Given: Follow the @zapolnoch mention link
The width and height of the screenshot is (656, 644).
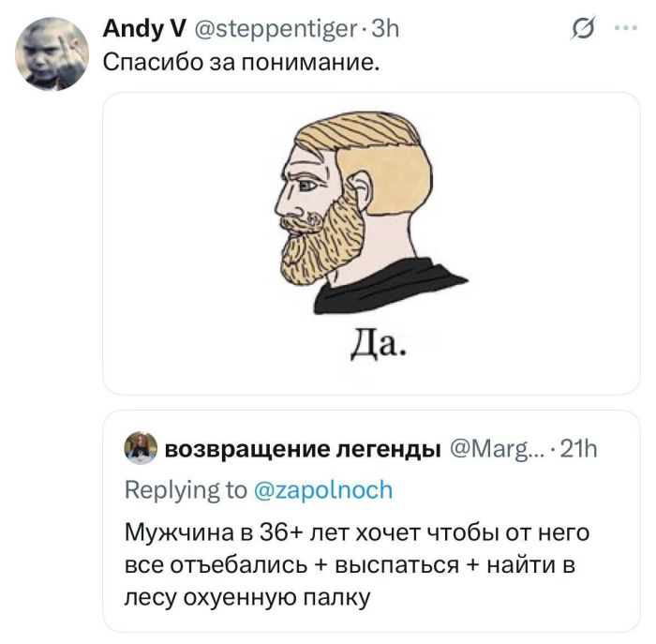Looking at the screenshot, I should (317, 490).
